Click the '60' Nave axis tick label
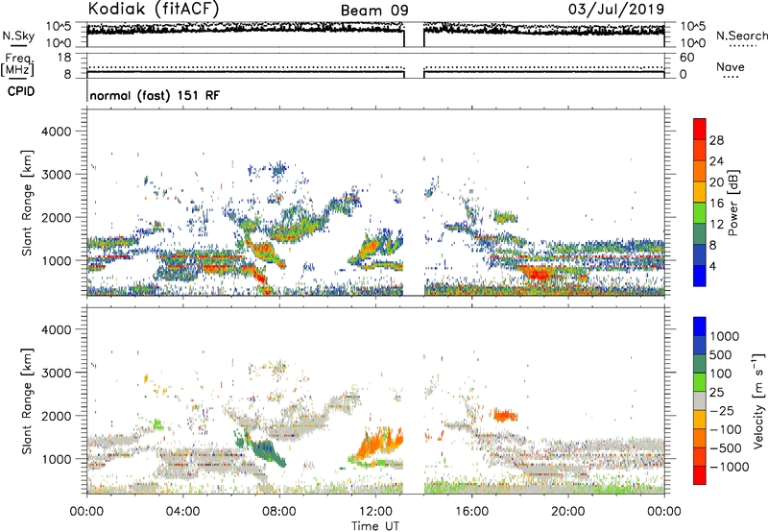768x532 pixels. coord(686,58)
